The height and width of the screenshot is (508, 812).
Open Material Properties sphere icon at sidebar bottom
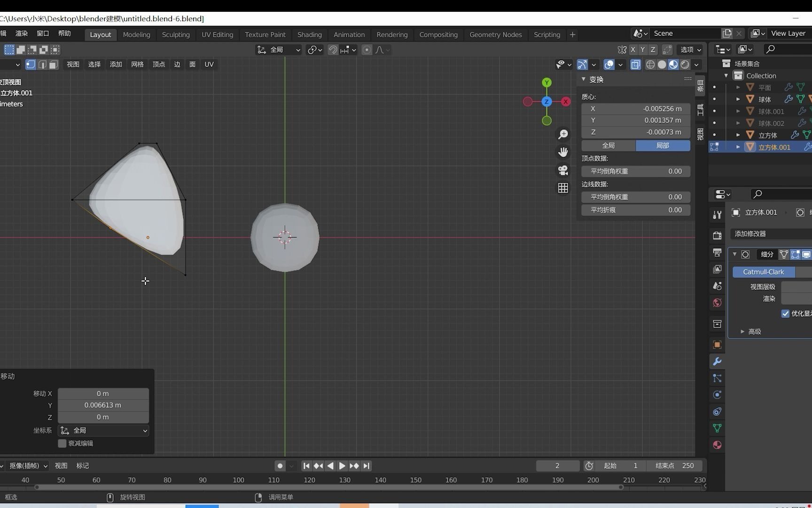click(717, 444)
